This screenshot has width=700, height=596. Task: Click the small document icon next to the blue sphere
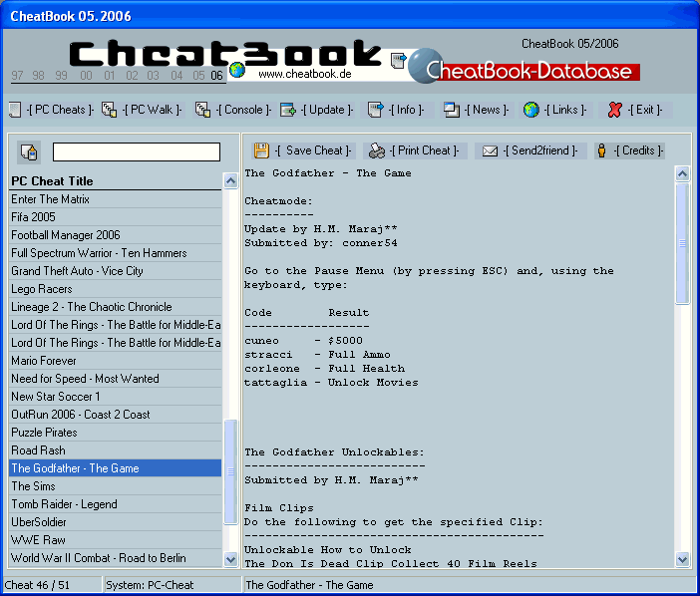pos(398,60)
